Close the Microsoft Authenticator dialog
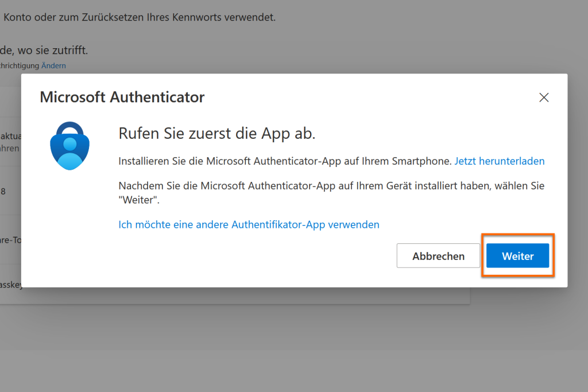The width and height of the screenshot is (588, 392). click(544, 98)
